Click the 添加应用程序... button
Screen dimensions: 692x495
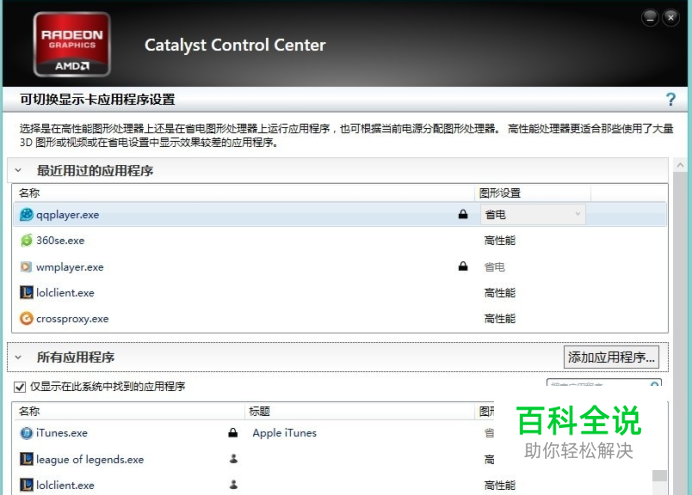coord(611,357)
